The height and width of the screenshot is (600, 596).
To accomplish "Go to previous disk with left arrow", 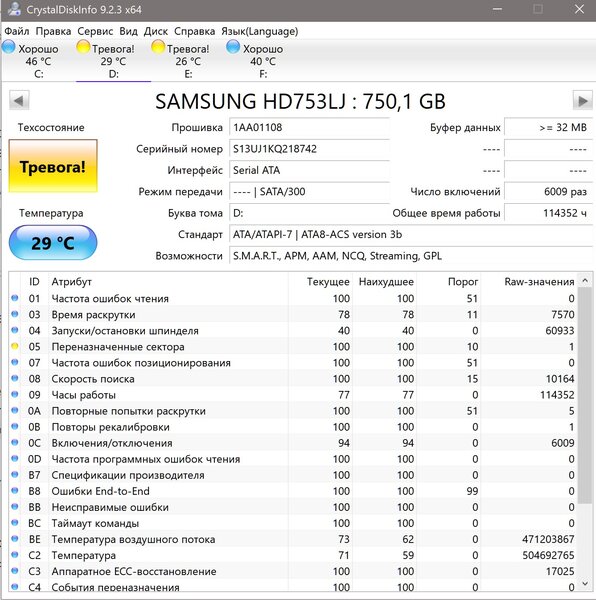I will (19, 101).
